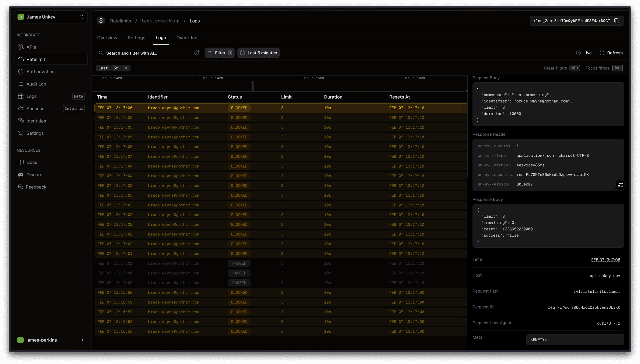Click Clear filters
Screen dimensions: 640x364
pos(555,68)
